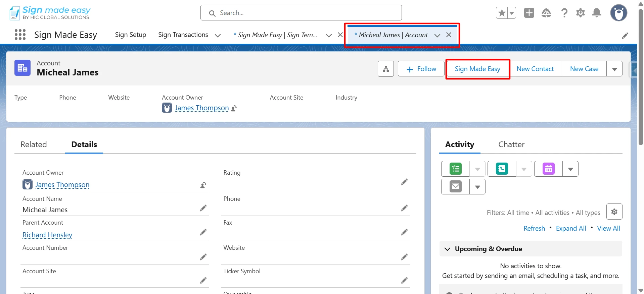Select the Micheal James Account tab
Screen dimensions: 644x294
391,35
